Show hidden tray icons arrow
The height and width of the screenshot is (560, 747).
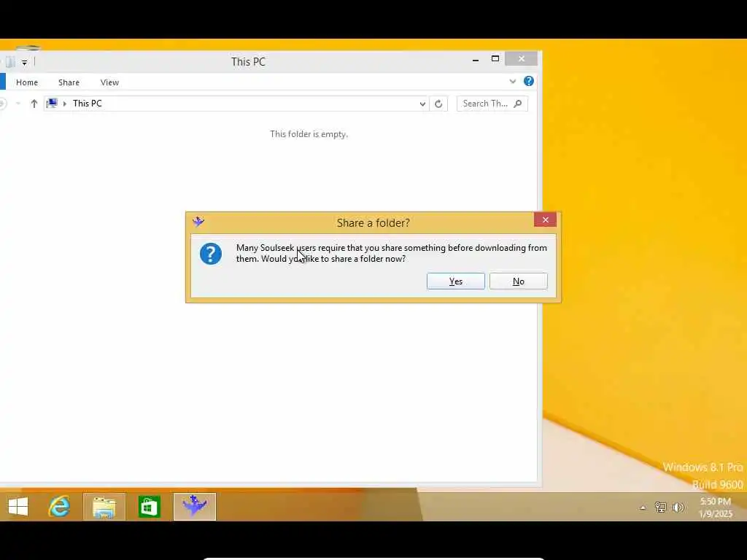[643, 507]
